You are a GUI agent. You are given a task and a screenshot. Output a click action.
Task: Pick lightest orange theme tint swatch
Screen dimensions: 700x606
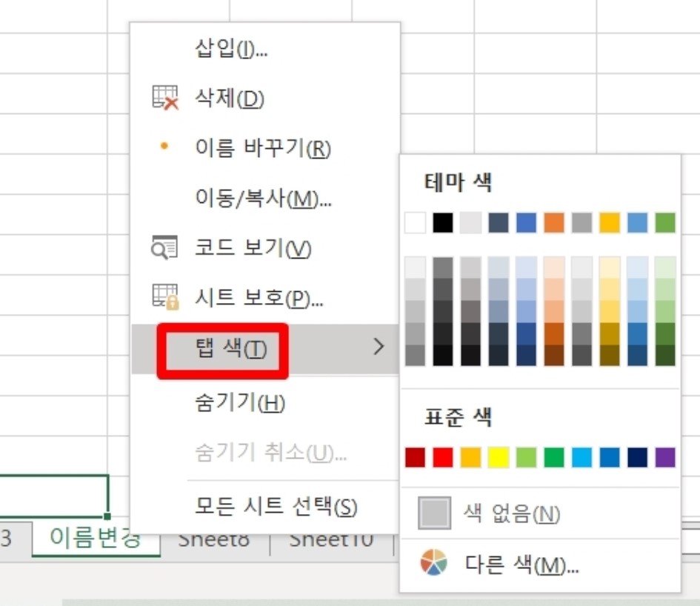click(x=554, y=267)
